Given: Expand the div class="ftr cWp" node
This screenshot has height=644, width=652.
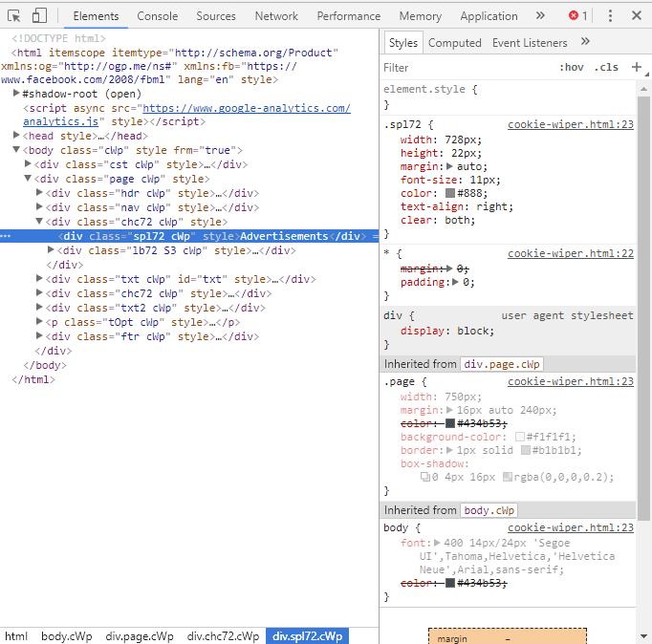Looking at the screenshot, I should click(39, 335).
